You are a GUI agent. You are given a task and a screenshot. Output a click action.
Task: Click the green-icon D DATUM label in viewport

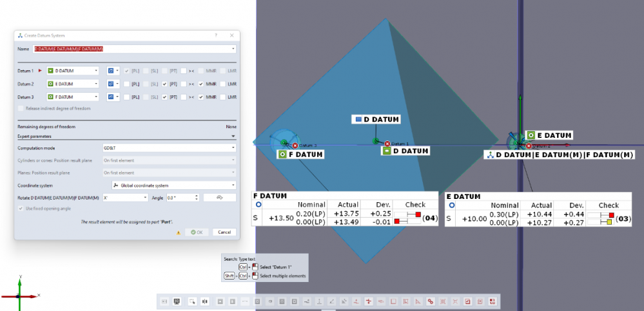[405, 151]
